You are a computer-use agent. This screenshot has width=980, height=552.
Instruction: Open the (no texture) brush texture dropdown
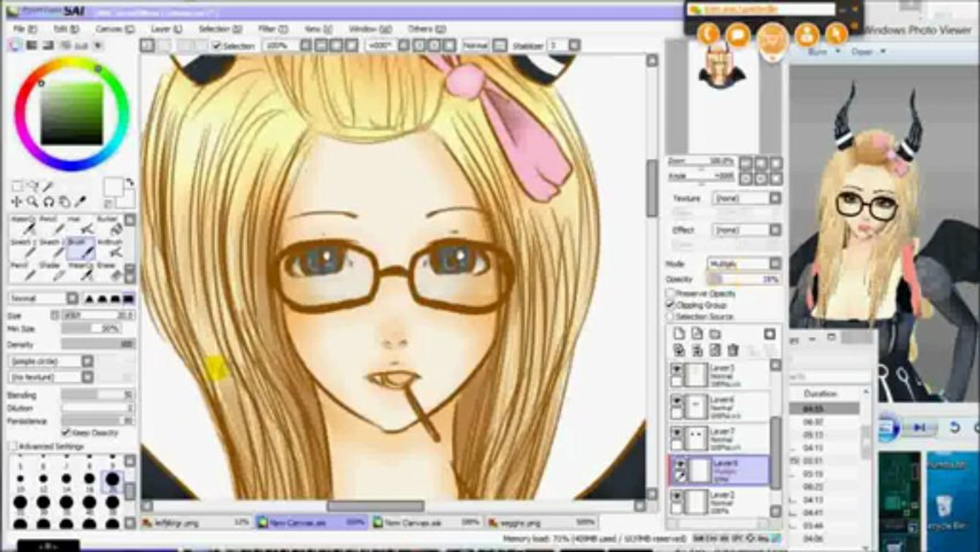51,377
